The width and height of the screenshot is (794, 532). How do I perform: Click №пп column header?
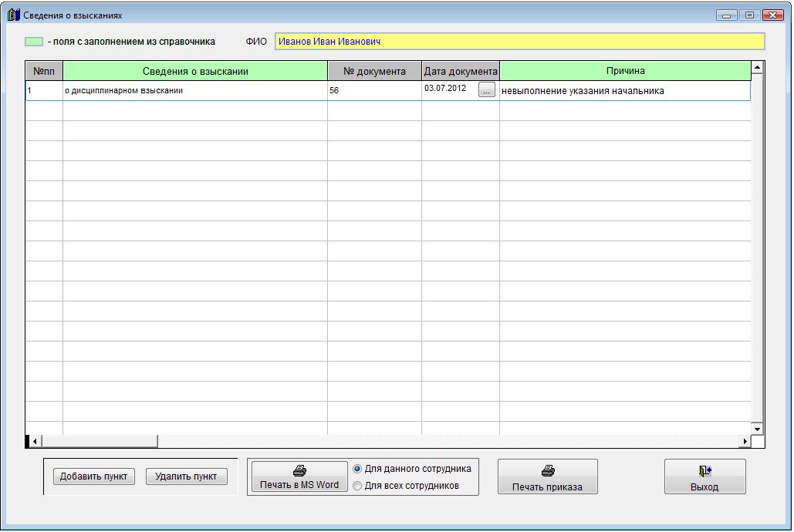click(44, 71)
